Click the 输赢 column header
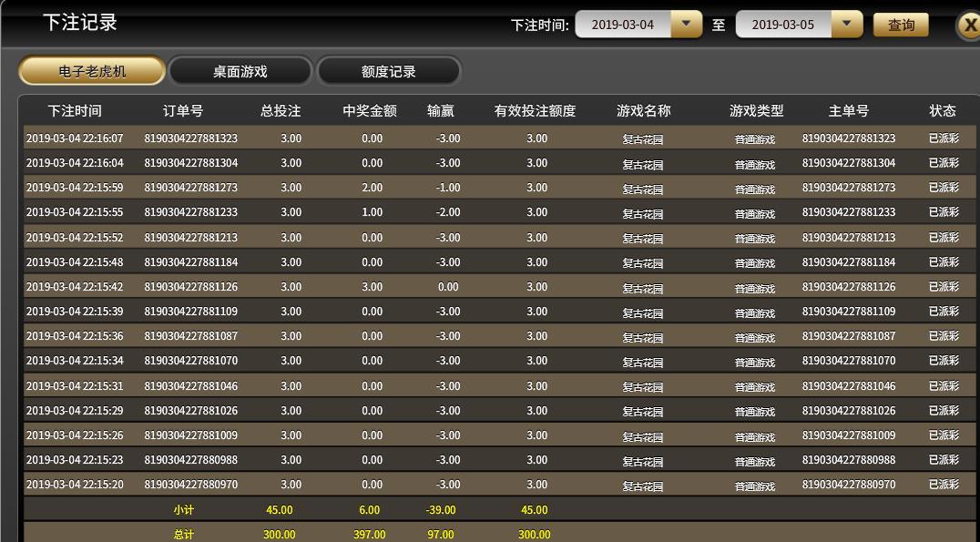980x542 pixels. (x=441, y=111)
